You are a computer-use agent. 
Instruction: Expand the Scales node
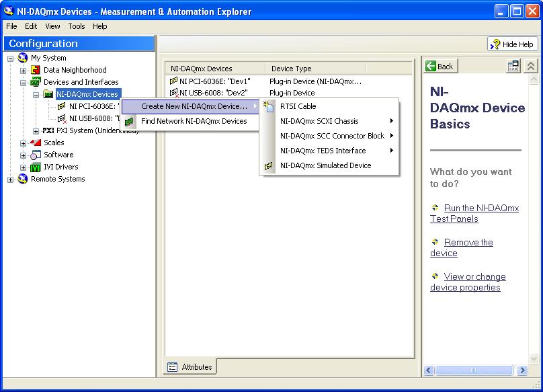[24, 143]
